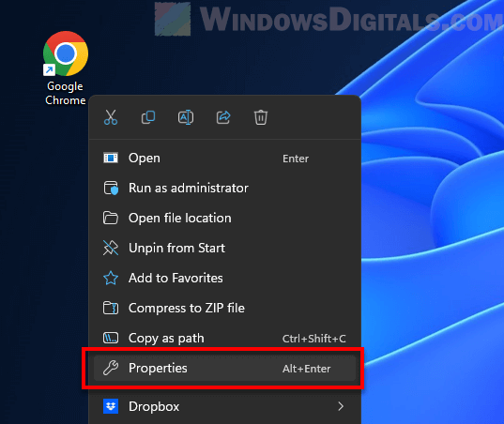Click the Enter shortcut label beside Open
The width and height of the screenshot is (504, 424).
(296, 159)
